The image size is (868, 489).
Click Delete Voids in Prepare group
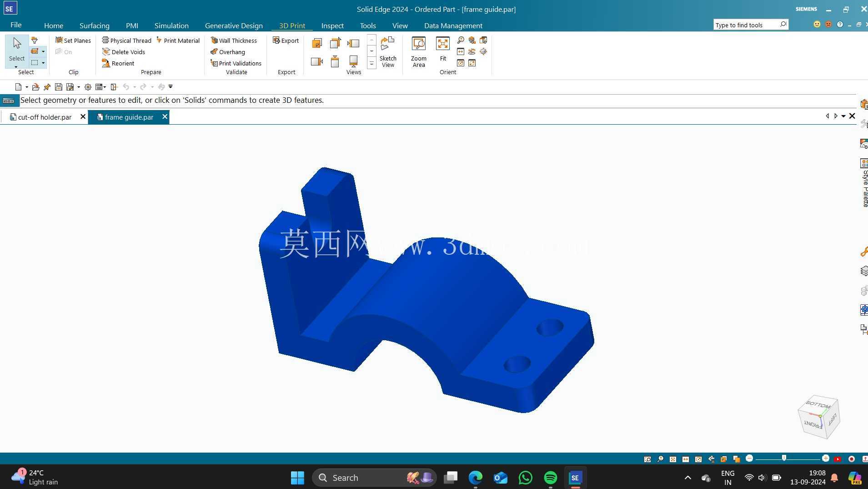(x=124, y=52)
